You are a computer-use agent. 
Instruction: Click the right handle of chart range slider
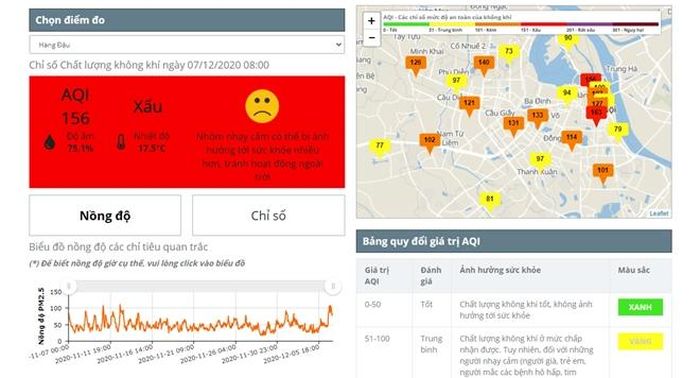point(333,286)
